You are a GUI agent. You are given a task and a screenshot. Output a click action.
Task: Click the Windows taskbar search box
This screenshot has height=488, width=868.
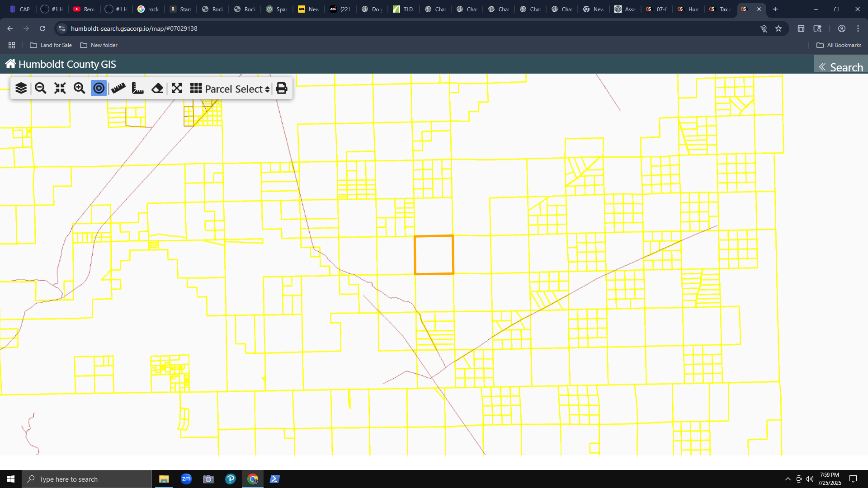click(87, 479)
